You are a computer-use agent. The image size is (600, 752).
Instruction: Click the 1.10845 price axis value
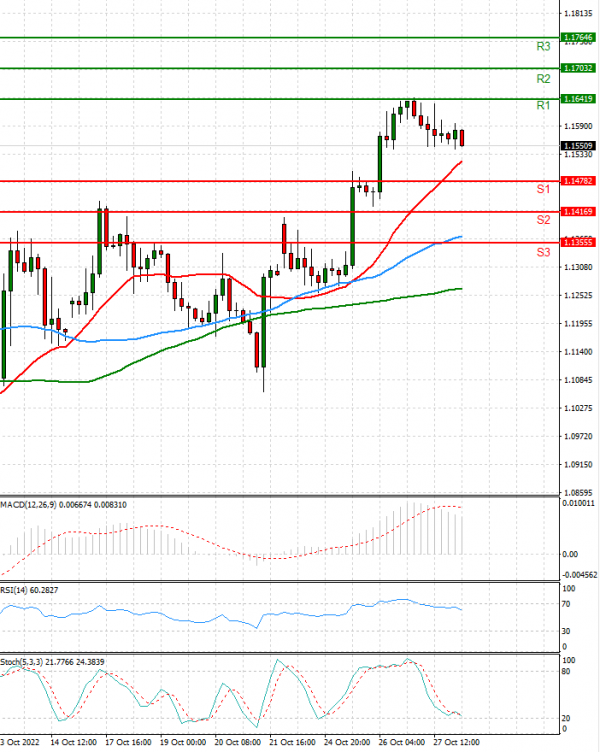(578, 380)
